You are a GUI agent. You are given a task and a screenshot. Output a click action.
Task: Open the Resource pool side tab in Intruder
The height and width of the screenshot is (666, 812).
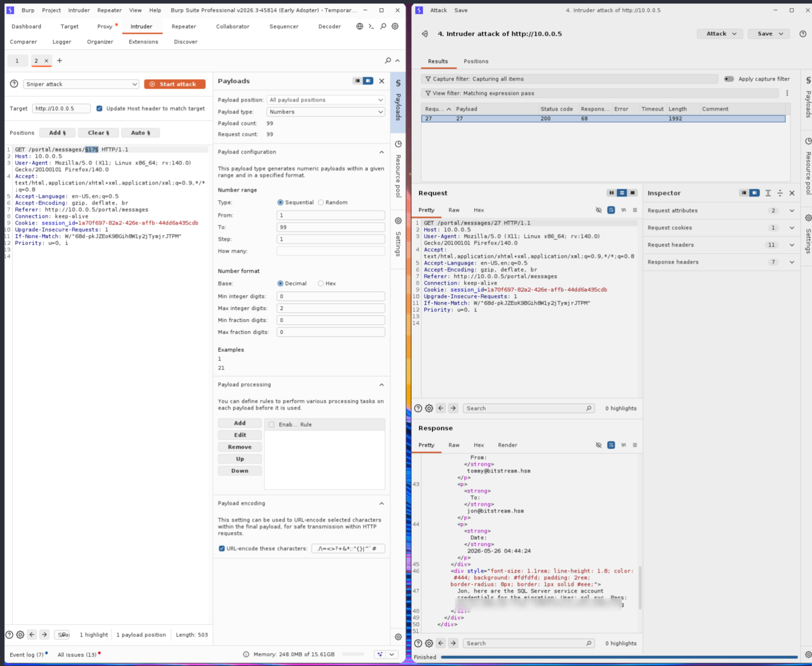[398, 169]
